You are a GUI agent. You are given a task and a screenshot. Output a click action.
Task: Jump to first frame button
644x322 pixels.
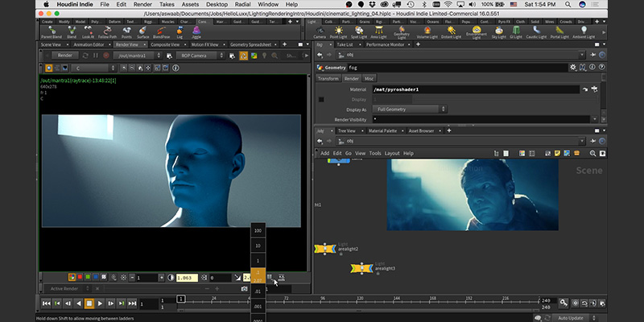46,303
